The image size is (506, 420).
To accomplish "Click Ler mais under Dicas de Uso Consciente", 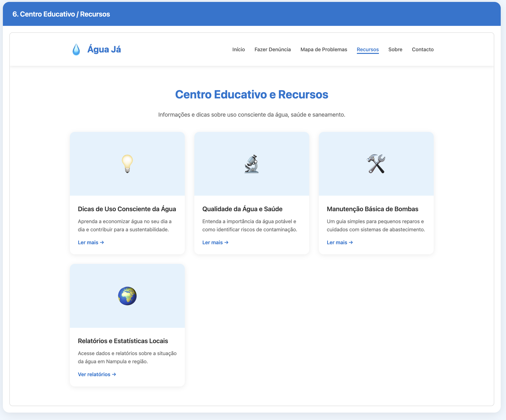I will (x=91, y=243).
